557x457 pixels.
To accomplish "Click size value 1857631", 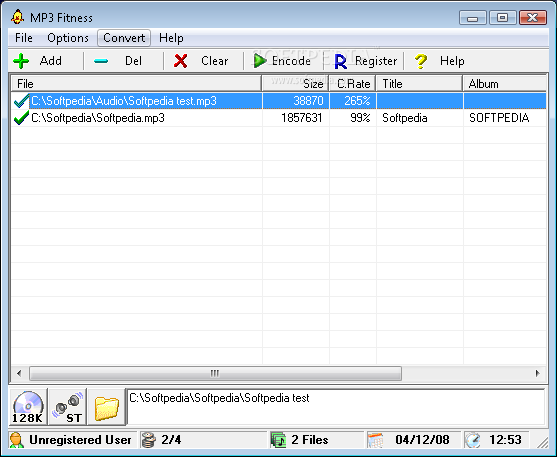I will pos(302,118).
